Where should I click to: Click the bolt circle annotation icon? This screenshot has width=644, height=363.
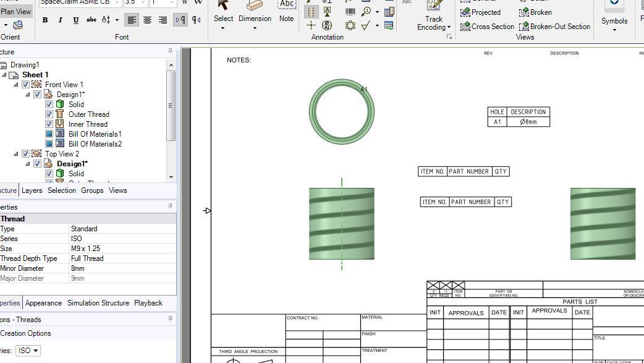(350, 25)
